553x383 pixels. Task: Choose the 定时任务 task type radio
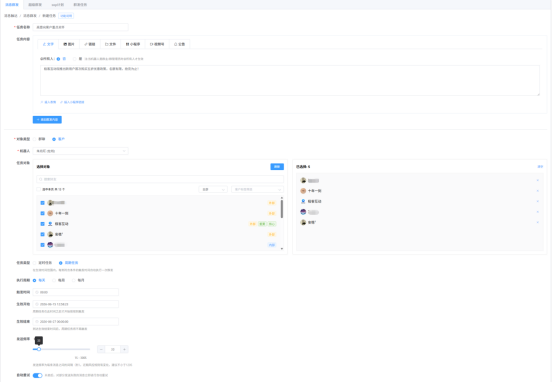coord(35,263)
